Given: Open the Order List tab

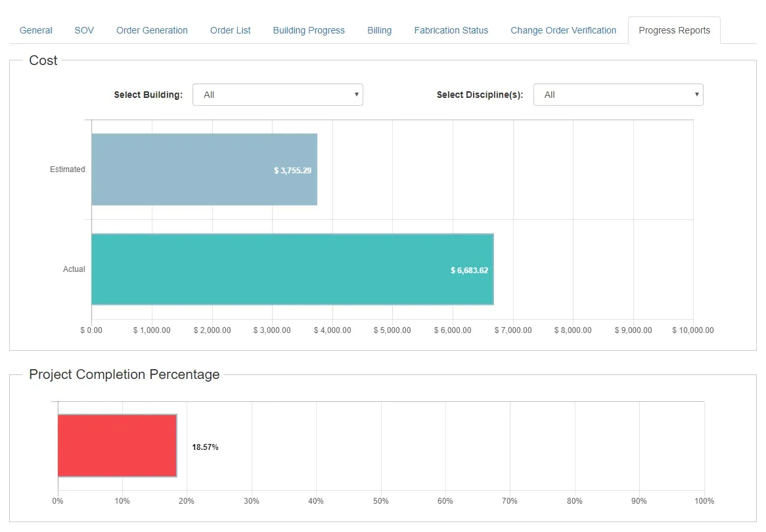Looking at the screenshot, I should point(230,30).
